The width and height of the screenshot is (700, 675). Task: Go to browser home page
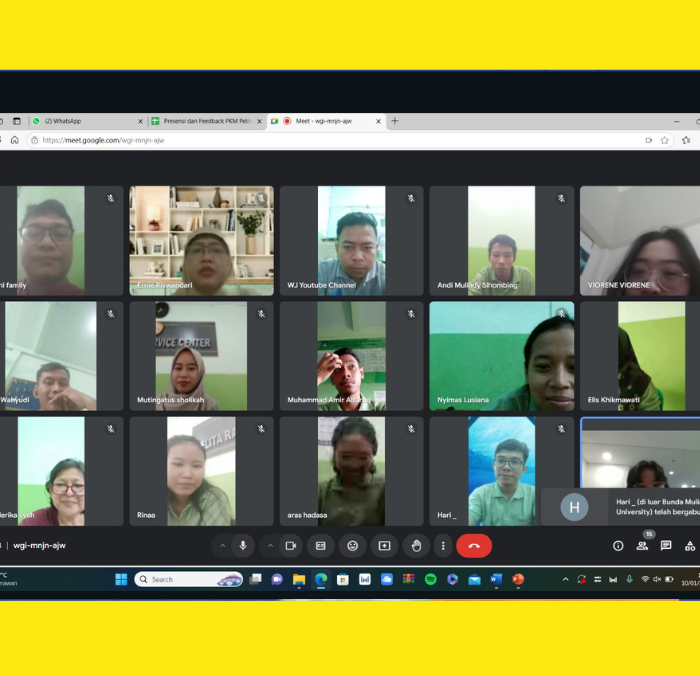15,140
